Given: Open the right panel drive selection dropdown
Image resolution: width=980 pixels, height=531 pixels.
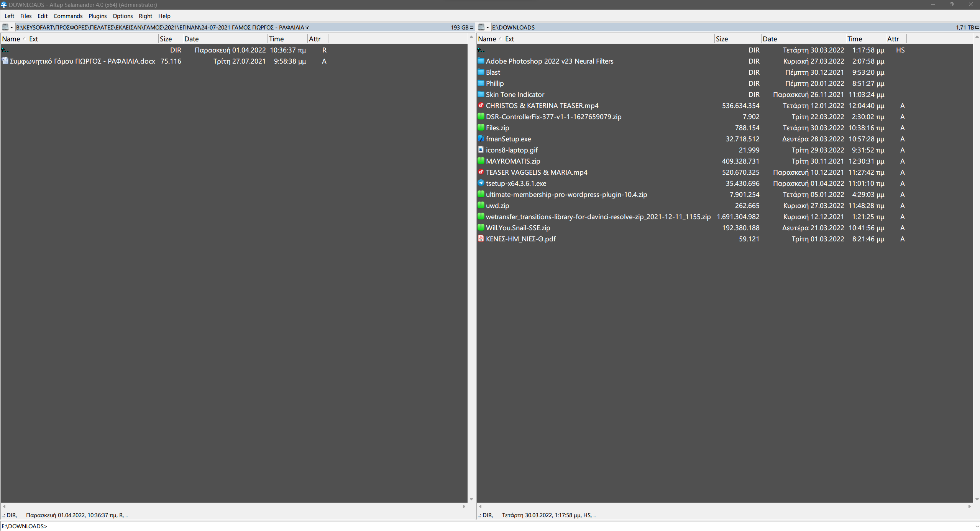Looking at the screenshot, I should coord(488,27).
